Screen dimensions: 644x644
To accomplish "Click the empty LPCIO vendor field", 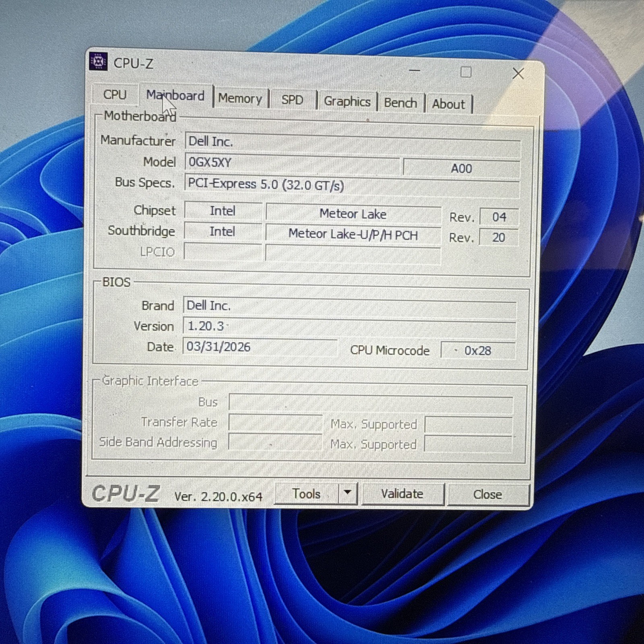I will (x=223, y=252).
